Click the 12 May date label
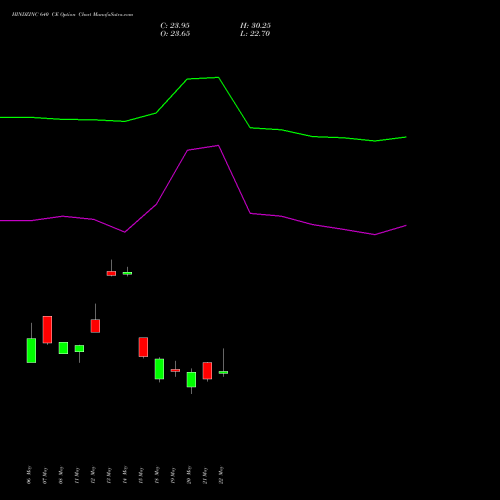The height and width of the screenshot is (500, 500). (93, 475)
